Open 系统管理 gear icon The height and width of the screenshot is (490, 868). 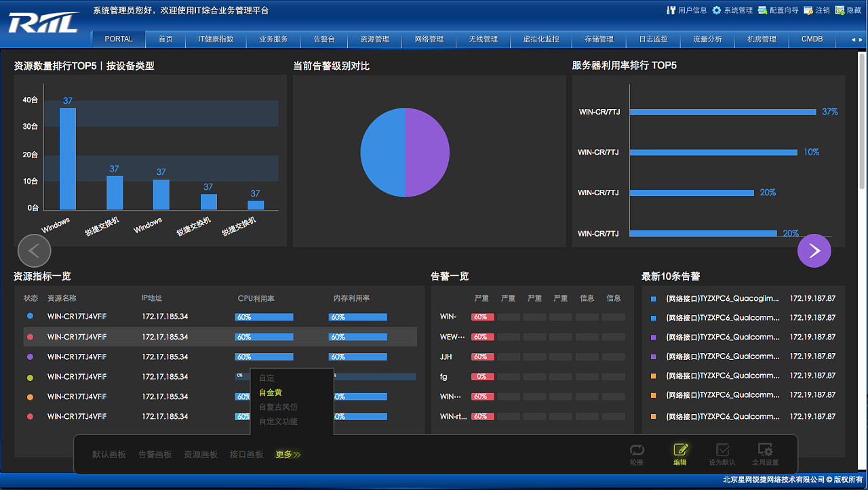(x=716, y=10)
